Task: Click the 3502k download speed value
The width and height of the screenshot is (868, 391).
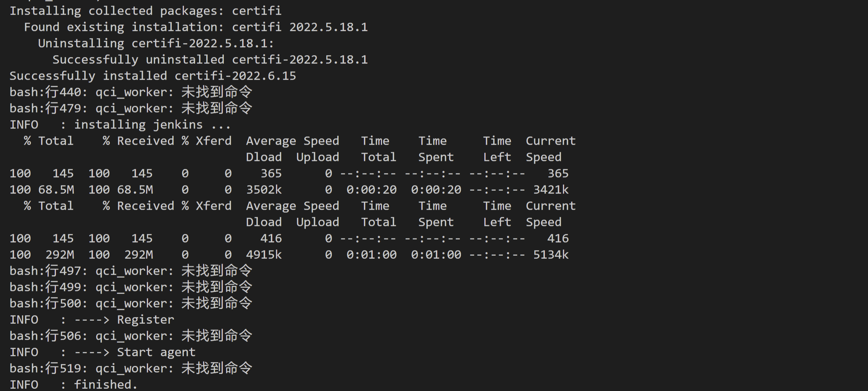Action: [x=264, y=190]
